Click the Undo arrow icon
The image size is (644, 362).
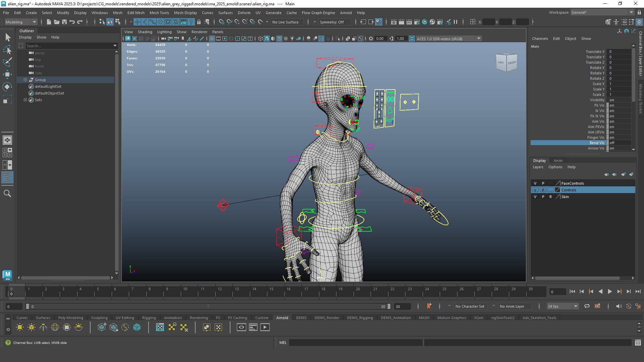[x=72, y=22]
